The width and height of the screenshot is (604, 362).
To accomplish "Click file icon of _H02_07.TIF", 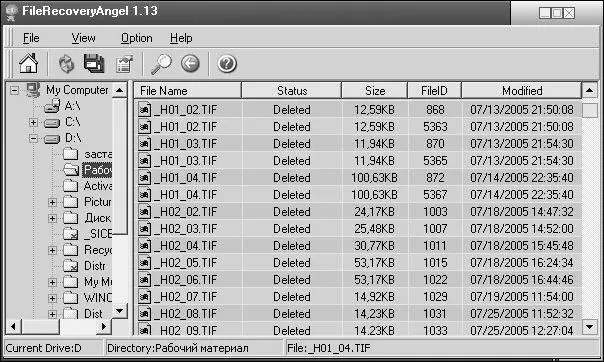I will pos(144,297).
